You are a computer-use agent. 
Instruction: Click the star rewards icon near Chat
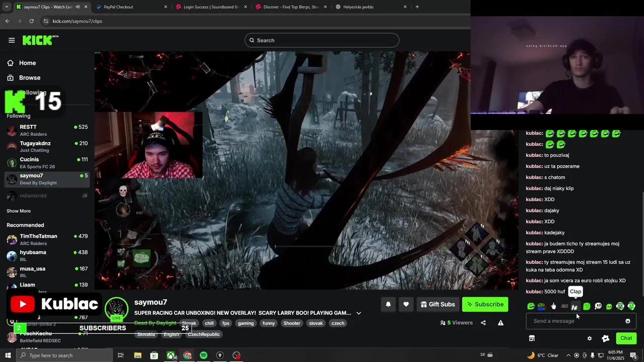[605, 338]
